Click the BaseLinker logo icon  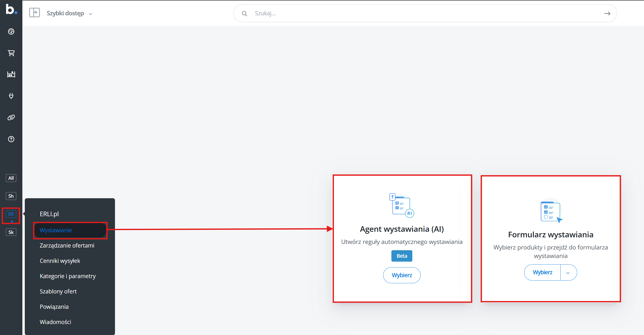pos(11,9)
